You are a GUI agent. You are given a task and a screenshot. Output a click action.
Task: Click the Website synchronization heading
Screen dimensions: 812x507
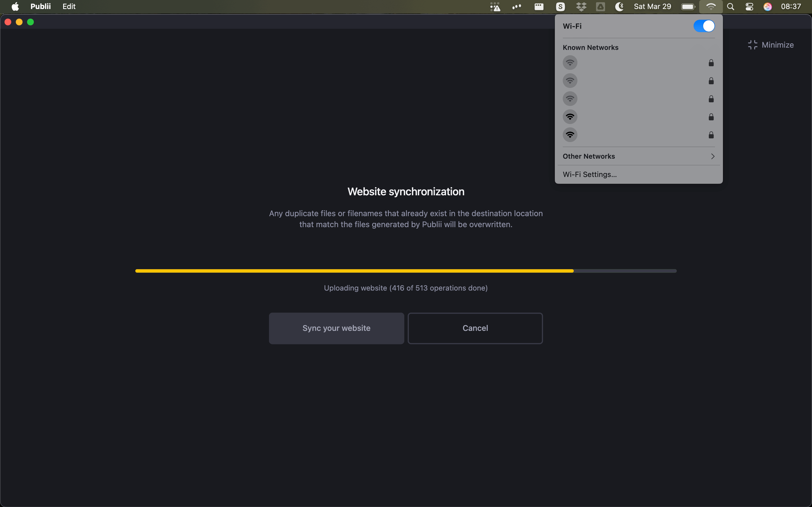pos(406,191)
